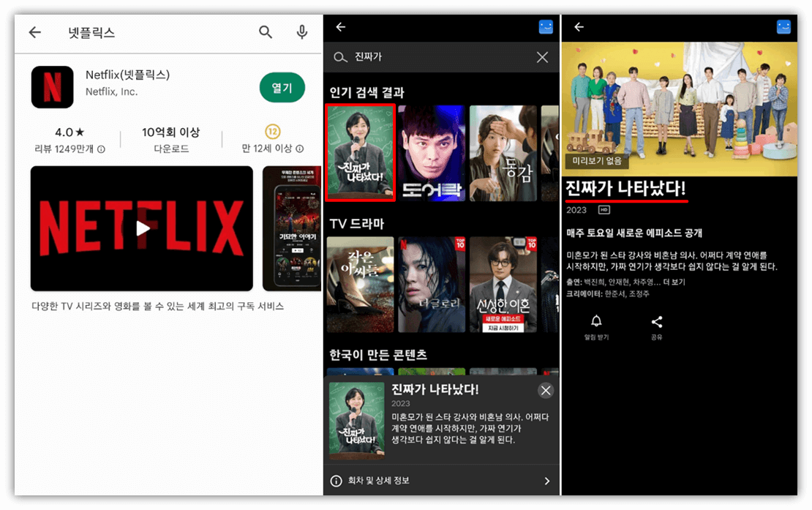The height and width of the screenshot is (510, 812).
Task: Tap the 공유 share icon
Action: pos(657,322)
